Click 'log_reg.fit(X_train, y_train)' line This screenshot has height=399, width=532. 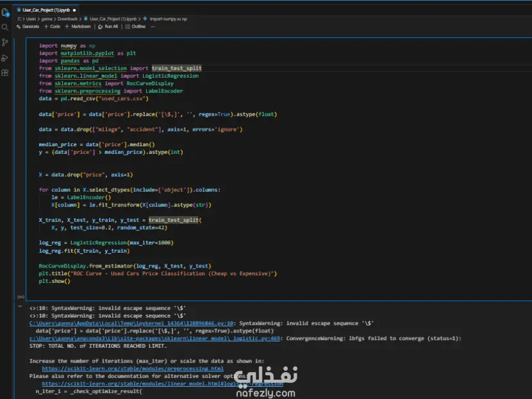(84, 251)
